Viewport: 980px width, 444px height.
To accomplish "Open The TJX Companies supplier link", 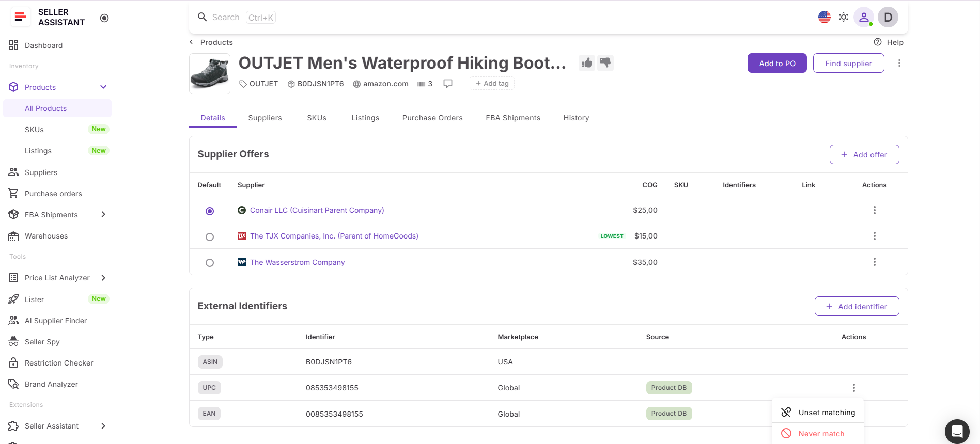I will (x=334, y=236).
